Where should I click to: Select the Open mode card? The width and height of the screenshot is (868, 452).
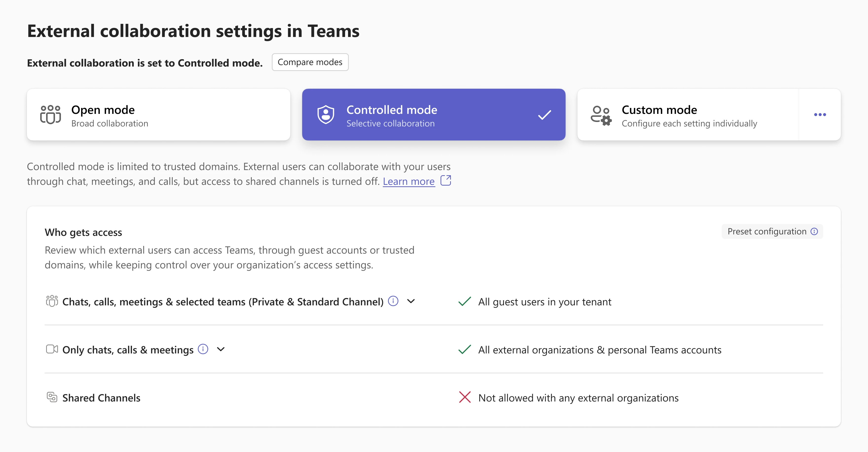(158, 114)
